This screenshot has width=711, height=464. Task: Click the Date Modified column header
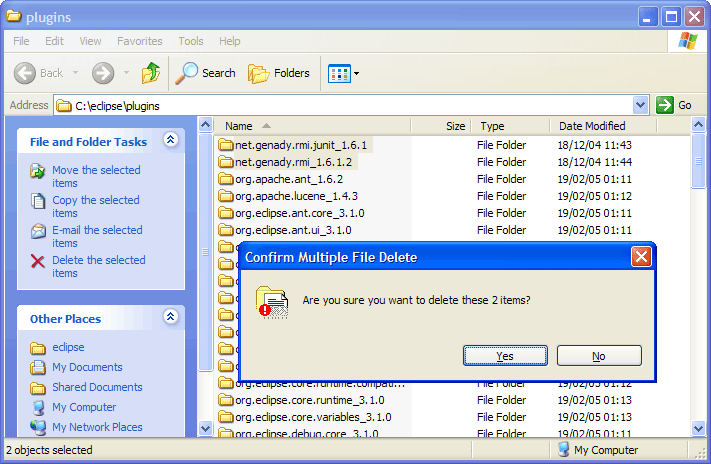603,126
